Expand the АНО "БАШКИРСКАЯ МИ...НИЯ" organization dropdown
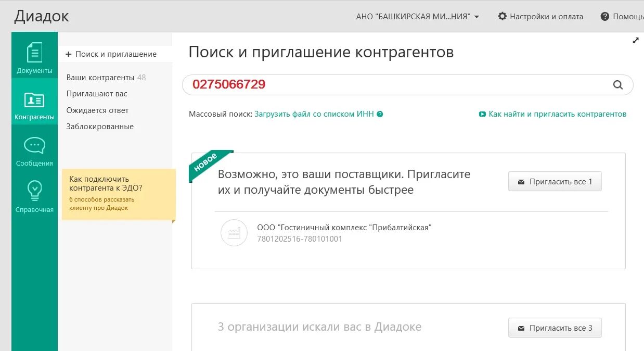644x351 pixels. [418, 17]
